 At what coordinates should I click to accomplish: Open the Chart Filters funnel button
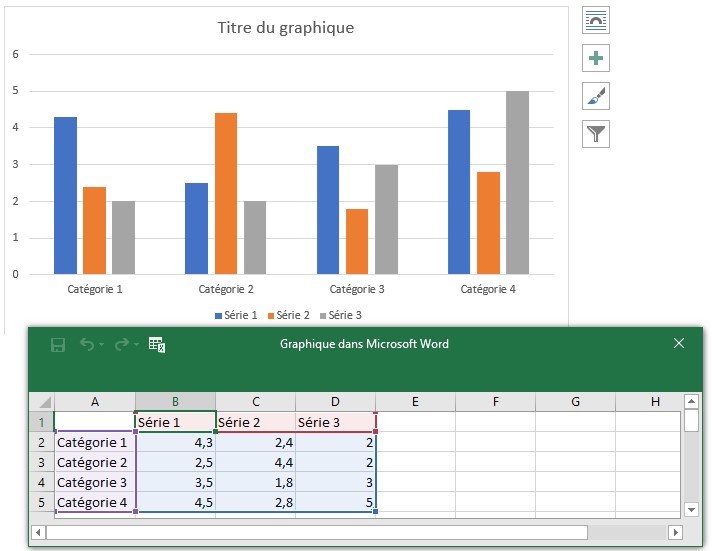point(596,134)
